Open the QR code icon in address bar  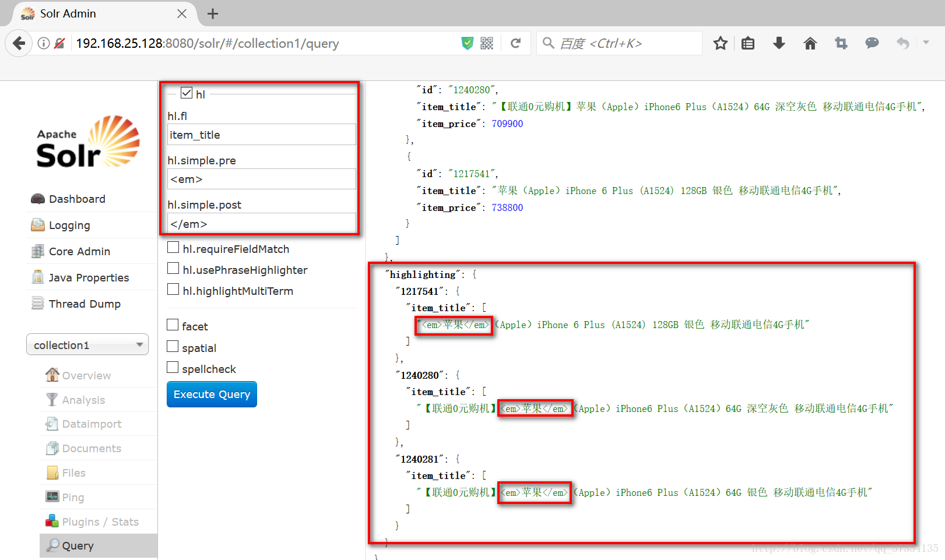pyautogui.click(x=487, y=43)
